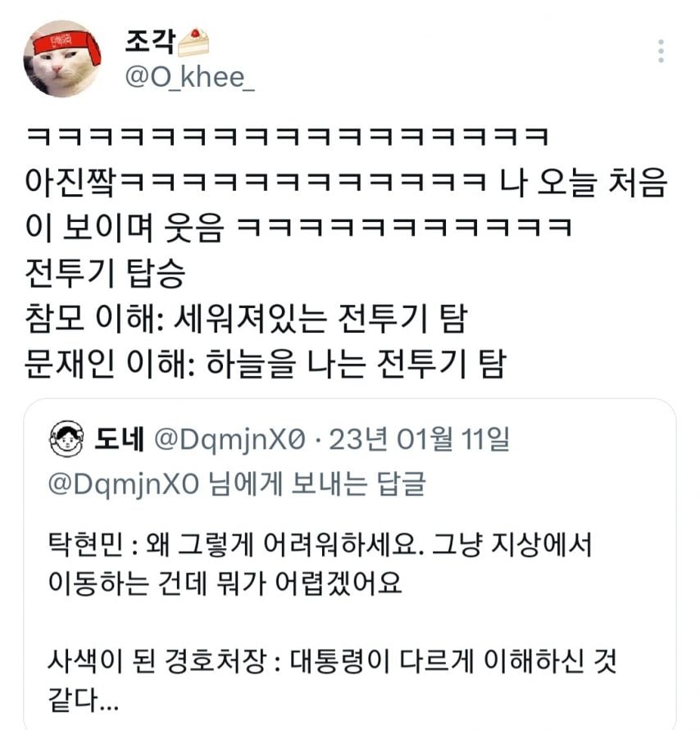Open the quoted tweet date 23년 01월 11일
700x730 pixels.
point(419,439)
